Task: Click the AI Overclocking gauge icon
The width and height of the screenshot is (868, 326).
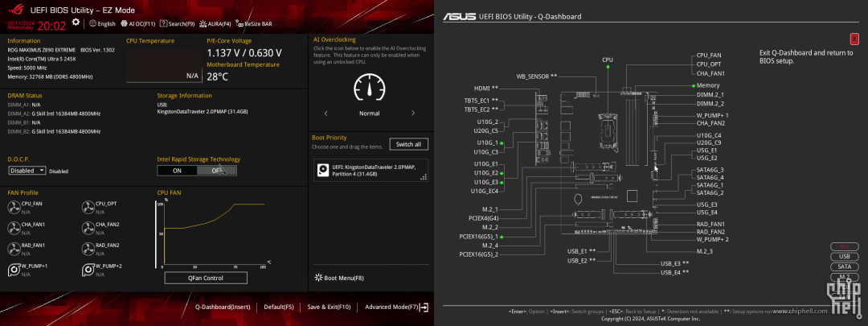Action: click(369, 87)
